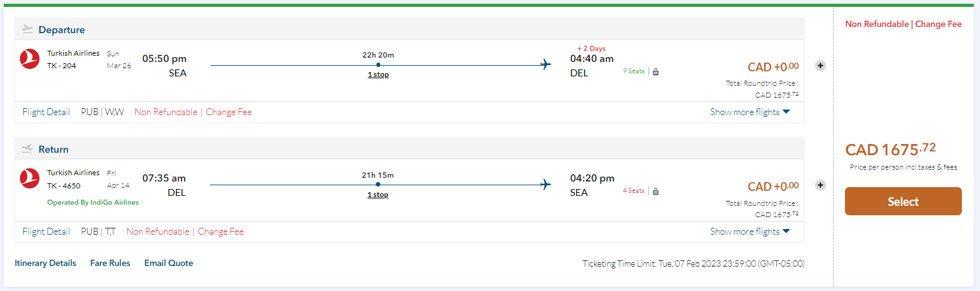
Task: Open Flight Detail for the return flight
Action: [x=46, y=232]
